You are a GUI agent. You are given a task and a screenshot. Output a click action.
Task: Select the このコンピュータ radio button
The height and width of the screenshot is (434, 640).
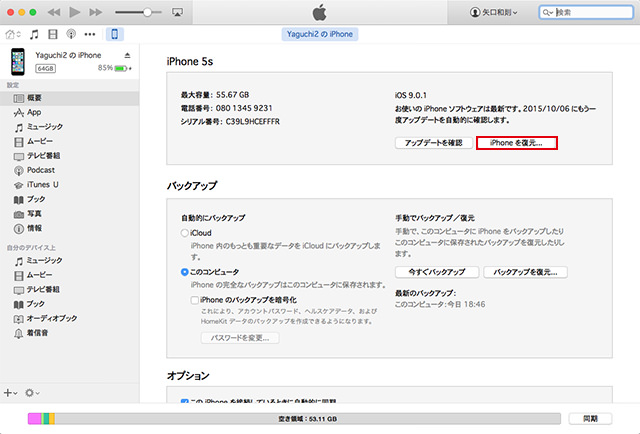pos(184,272)
